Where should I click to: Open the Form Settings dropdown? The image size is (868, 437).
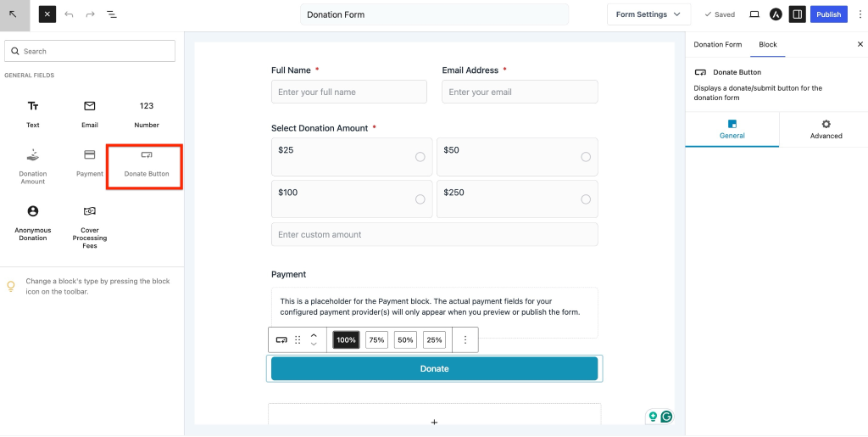[x=648, y=14]
